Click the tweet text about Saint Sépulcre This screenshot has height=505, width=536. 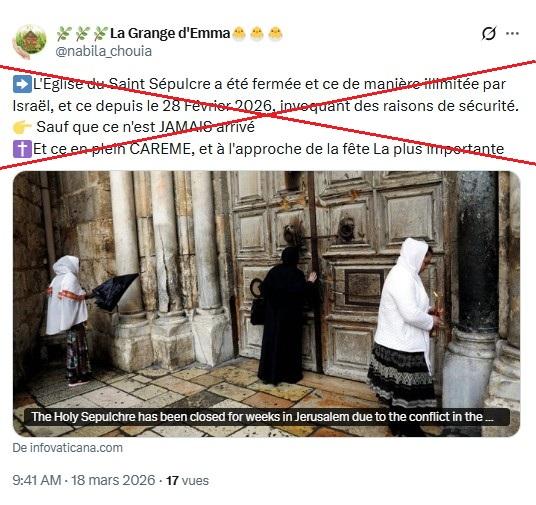(x=266, y=95)
